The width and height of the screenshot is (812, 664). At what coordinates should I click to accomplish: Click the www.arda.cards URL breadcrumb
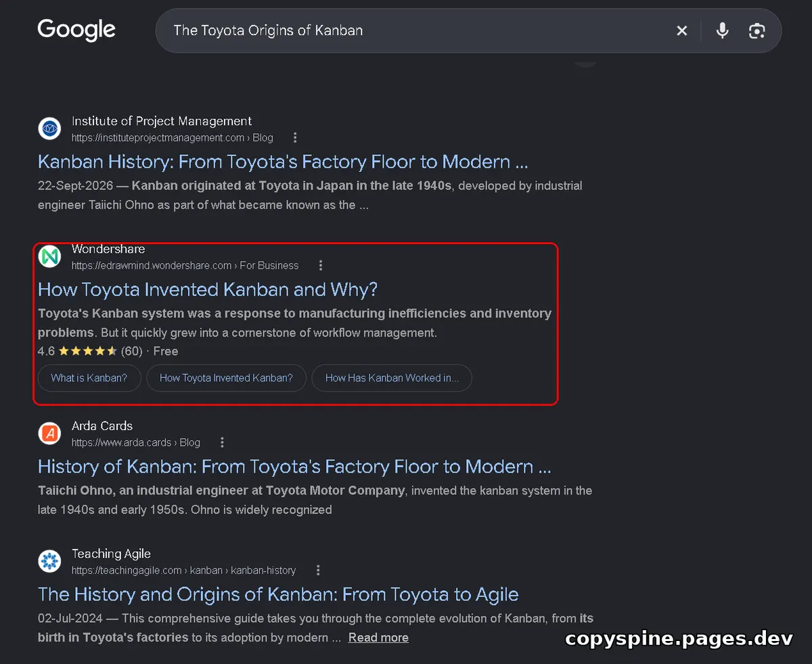136,443
